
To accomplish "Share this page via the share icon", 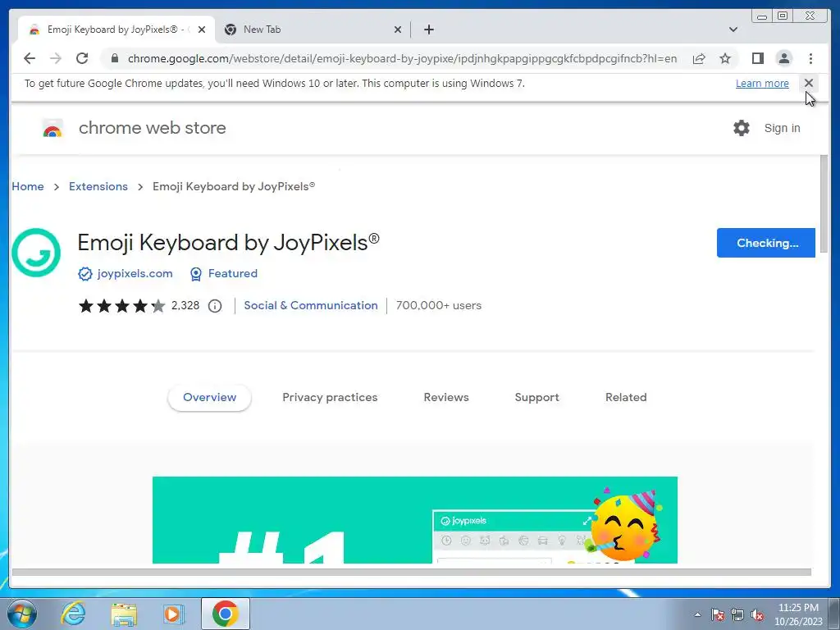I will pyautogui.click(x=699, y=58).
